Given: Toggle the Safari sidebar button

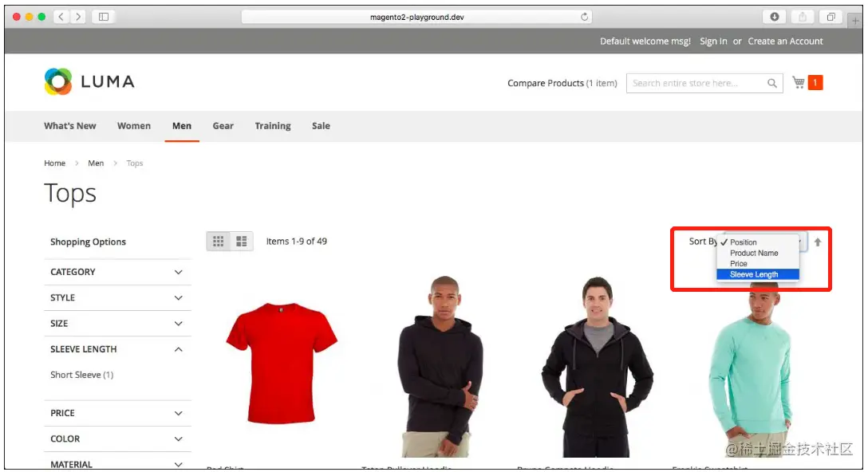Looking at the screenshot, I should point(104,17).
